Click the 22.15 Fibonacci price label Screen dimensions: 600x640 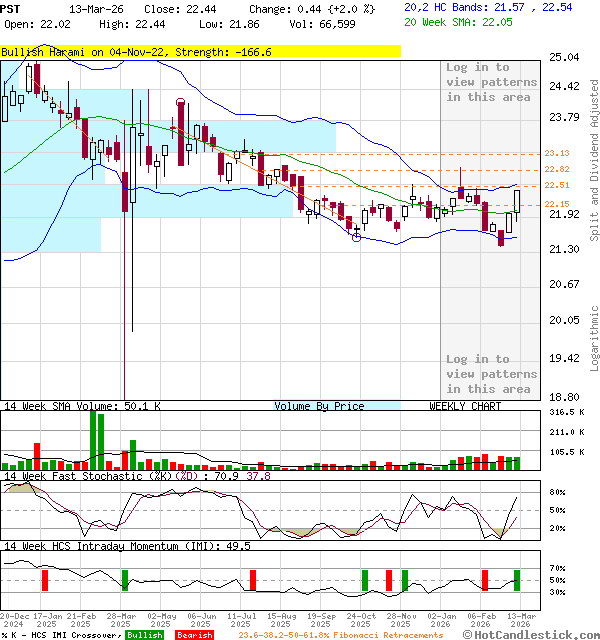coord(557,205)
